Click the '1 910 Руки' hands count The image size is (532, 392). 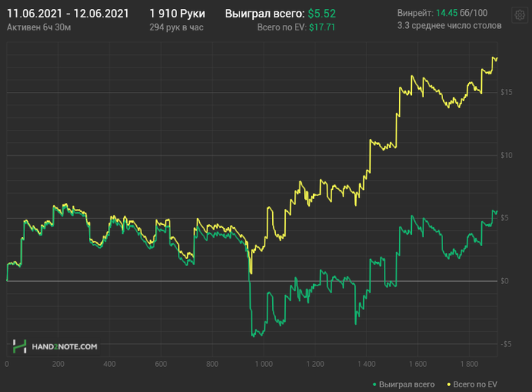tap(177, 14)
